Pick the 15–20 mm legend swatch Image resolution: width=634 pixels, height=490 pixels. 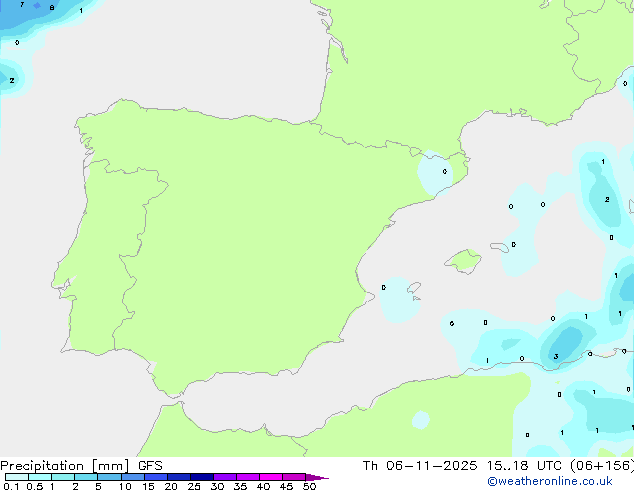(x=156, y=477)
